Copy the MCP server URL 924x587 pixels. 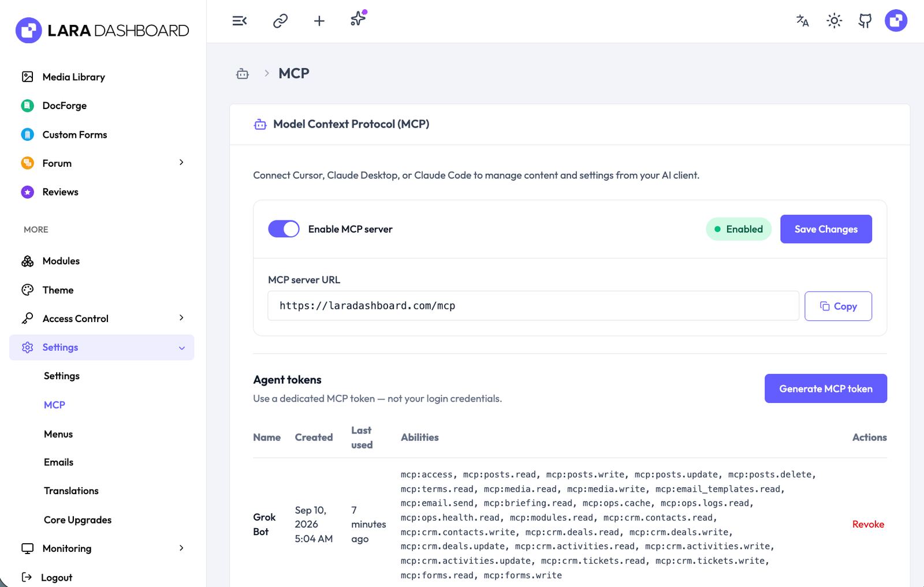[838, 306]
